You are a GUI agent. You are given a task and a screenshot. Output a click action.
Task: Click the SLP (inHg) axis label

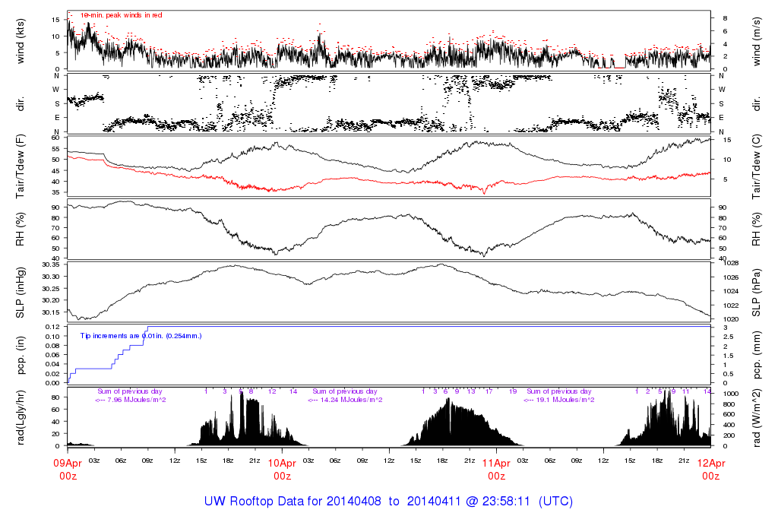pos(21,293)
